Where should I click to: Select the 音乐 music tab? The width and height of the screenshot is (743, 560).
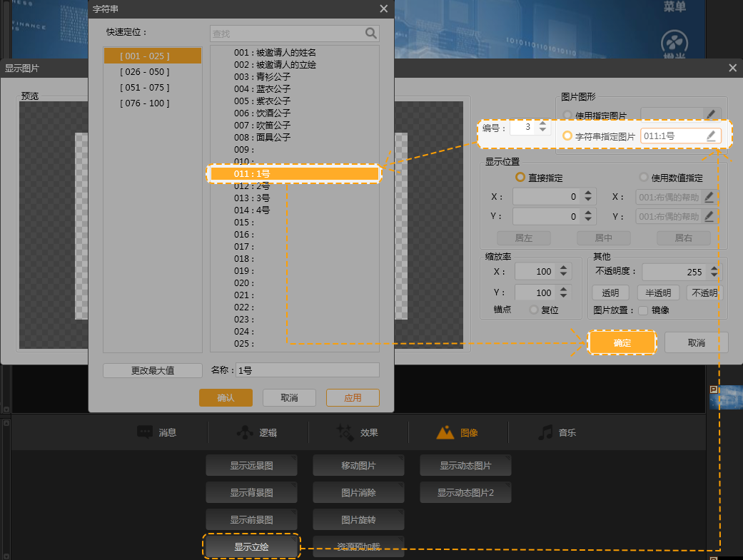point(557,432)
